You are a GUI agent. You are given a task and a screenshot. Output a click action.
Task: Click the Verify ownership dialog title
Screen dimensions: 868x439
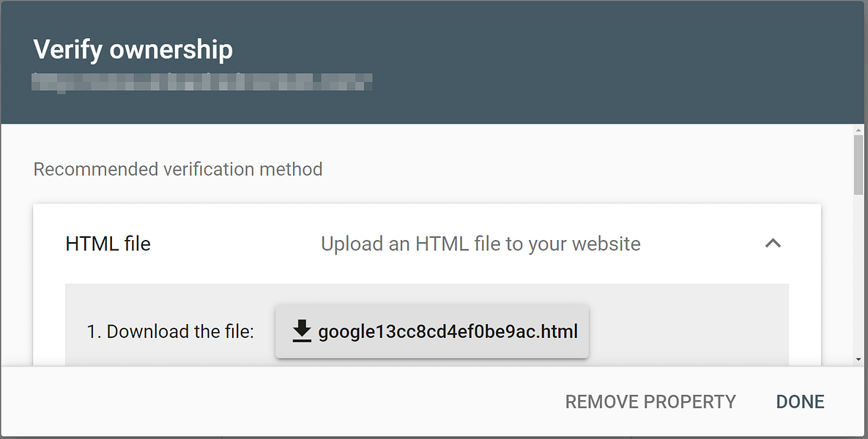133,49
